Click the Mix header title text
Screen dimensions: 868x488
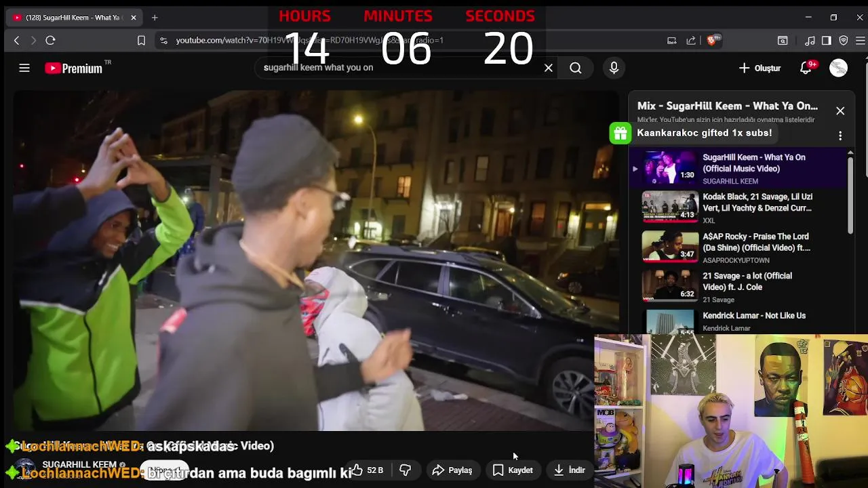[x=728, y=106]
